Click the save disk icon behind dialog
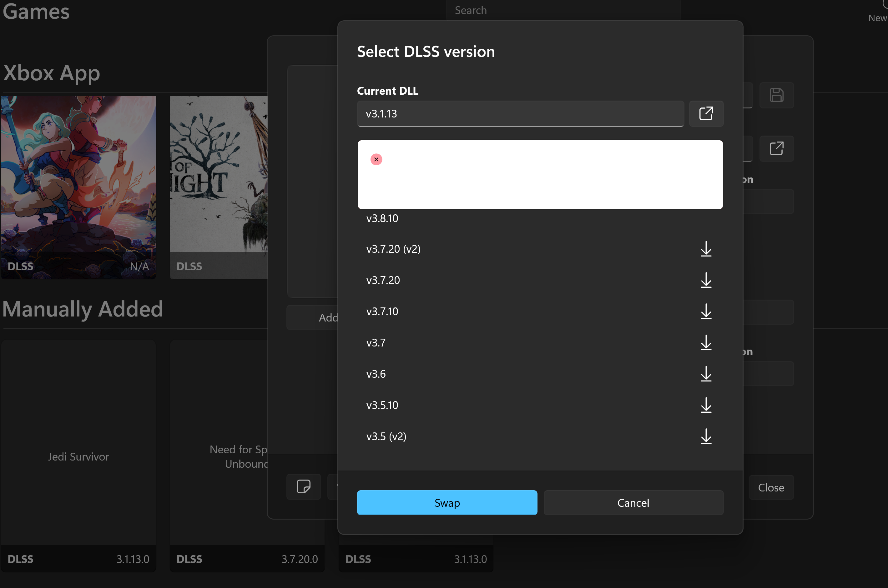Image resolution: width=888 pixels, height=588 pixels. click(776, 95)
